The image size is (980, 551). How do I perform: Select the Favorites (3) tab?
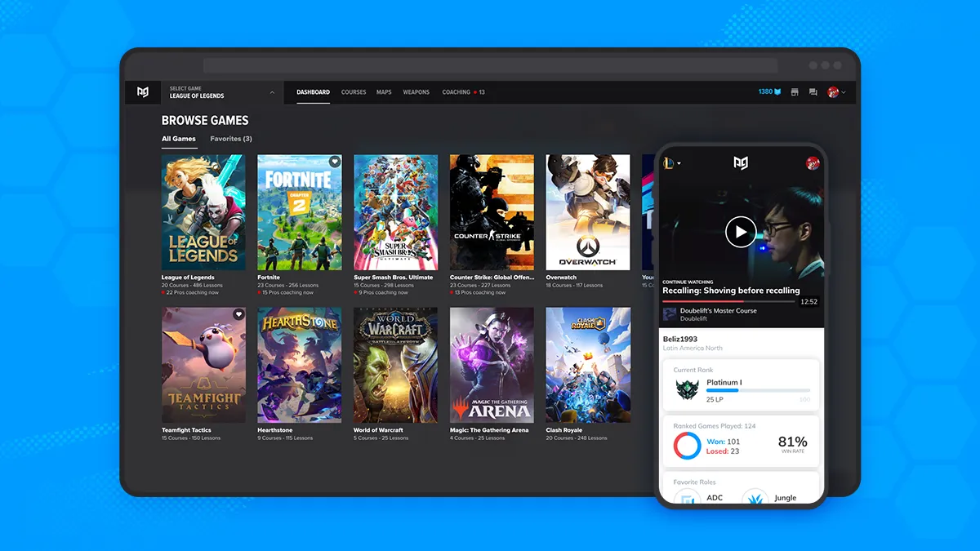(231, 139)
